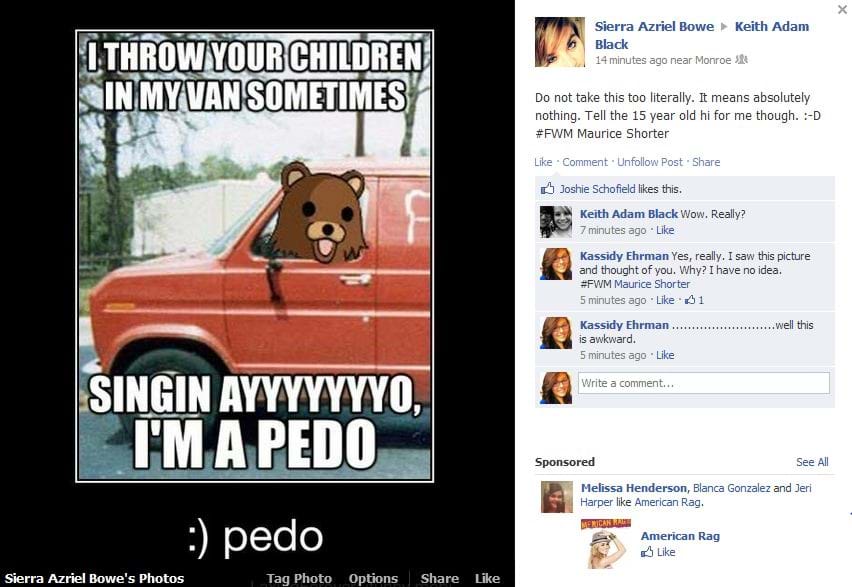This screenshot has width=852, height=587.
Task: Click the thumbs-up icon beside Joshie Schofield
Action: [547, 189]
